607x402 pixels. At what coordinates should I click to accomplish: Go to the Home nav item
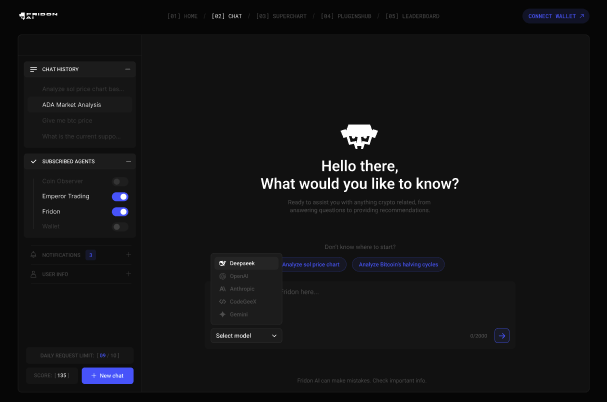pos(183,16)
